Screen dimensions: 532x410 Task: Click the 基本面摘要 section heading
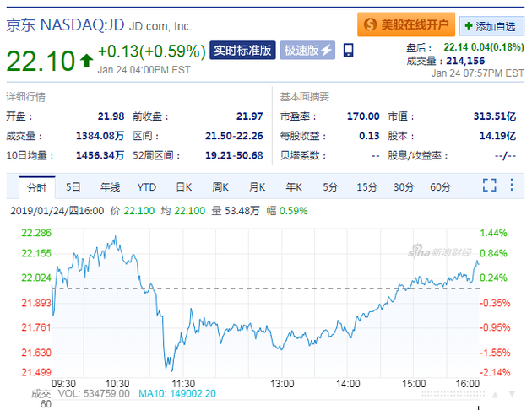pyautogui.click(x=305, y=97)
